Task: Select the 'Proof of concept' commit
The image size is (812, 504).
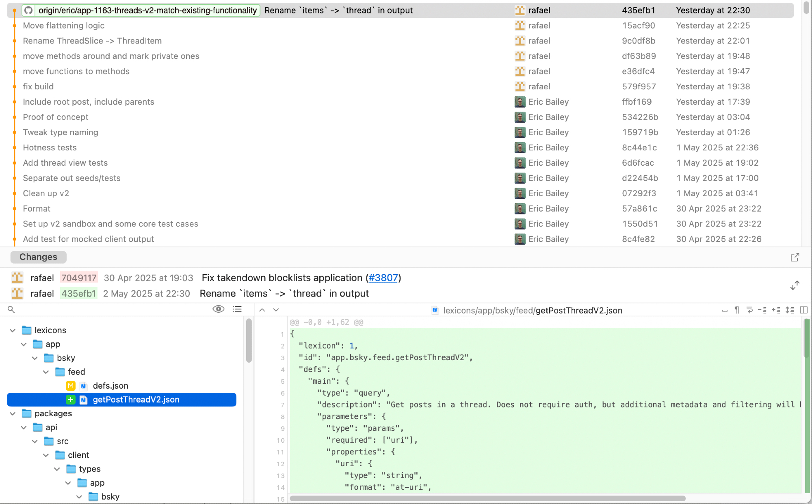Action: (56, 117)
